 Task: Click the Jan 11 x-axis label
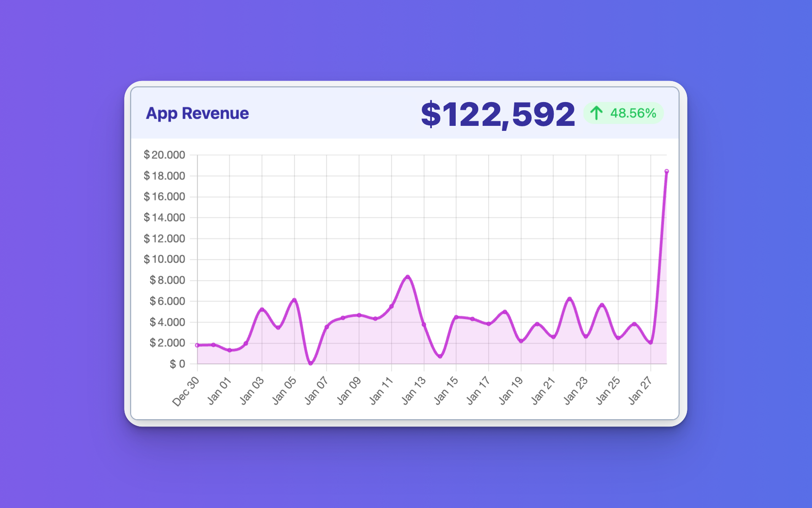(381, 391)
